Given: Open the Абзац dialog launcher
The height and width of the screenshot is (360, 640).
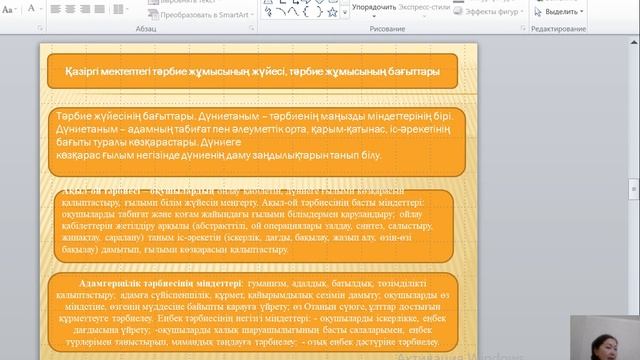Looking at the screenshot, I should click(x=251, y=29).
